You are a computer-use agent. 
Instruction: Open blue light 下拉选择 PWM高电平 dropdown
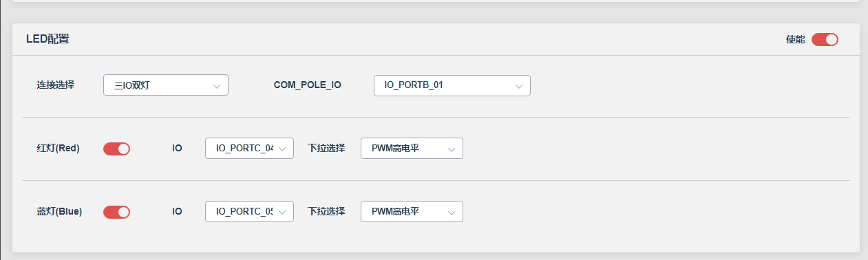pos(412,211)
